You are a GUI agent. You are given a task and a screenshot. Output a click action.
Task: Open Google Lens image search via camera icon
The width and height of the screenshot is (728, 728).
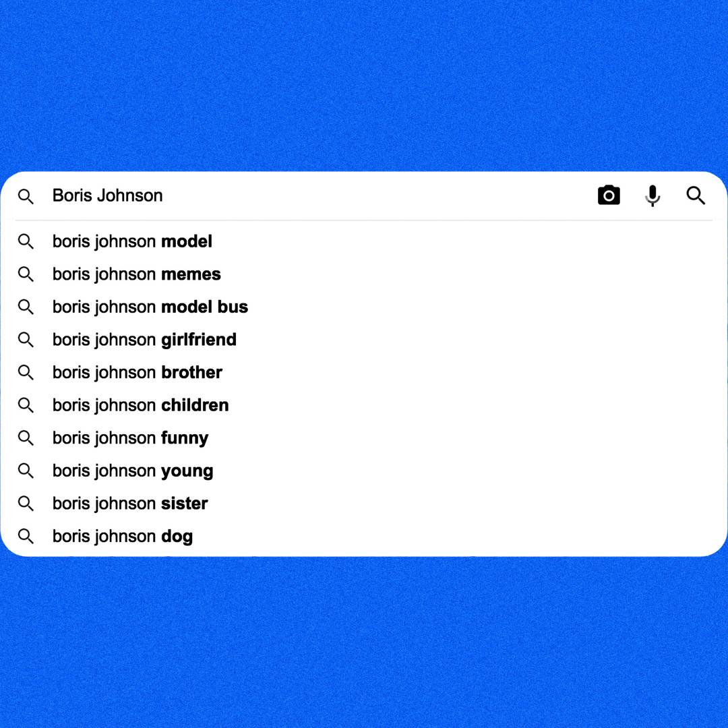[609, 195]
